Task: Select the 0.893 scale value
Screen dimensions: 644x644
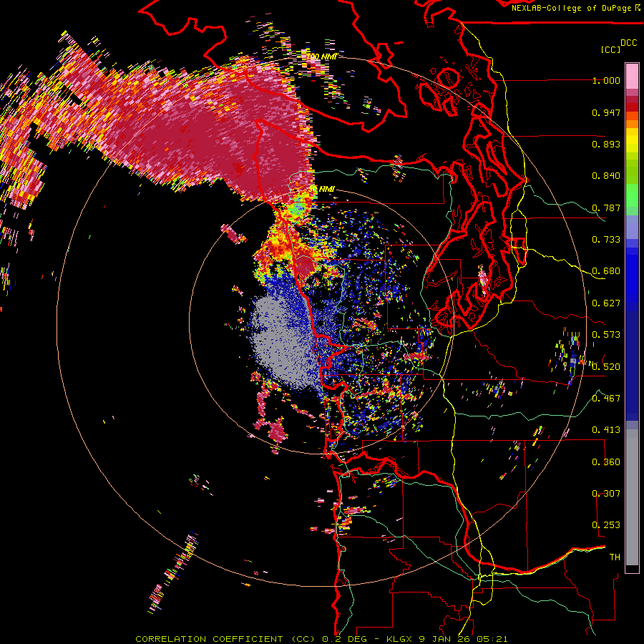Action: pyautogui.click(x=606, y=144)
